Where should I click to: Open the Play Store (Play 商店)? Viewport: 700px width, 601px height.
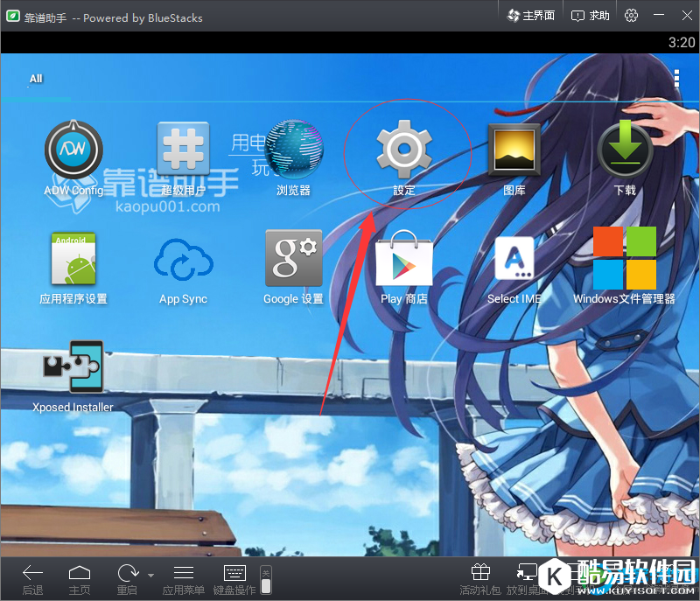tap(403, 261)
